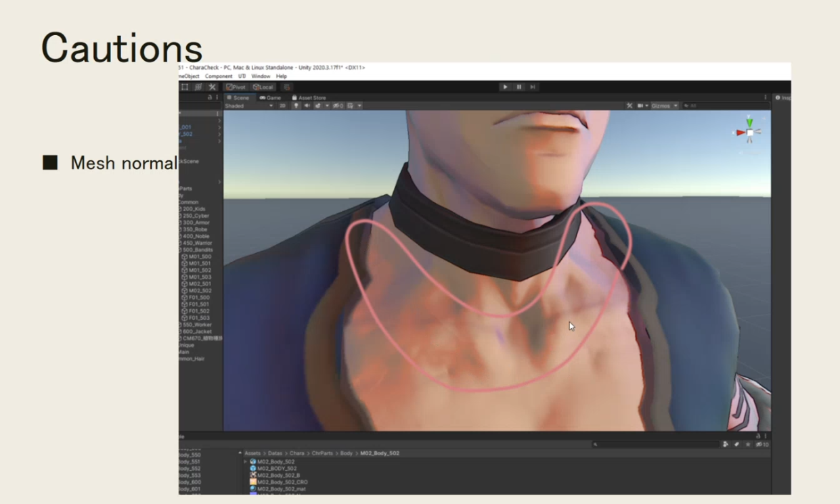Click the Scene view search field

(x=721, y=106)
